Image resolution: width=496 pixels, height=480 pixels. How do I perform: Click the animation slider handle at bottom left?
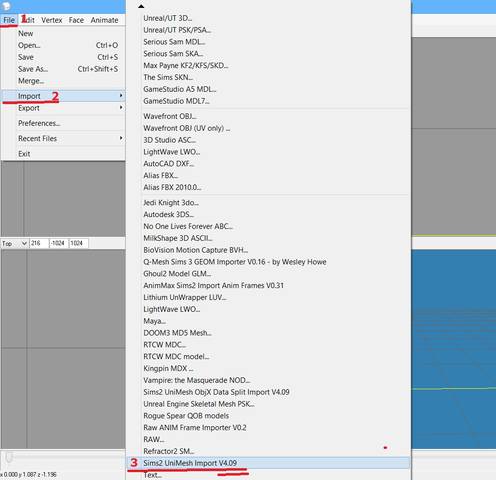click(9, 457)
